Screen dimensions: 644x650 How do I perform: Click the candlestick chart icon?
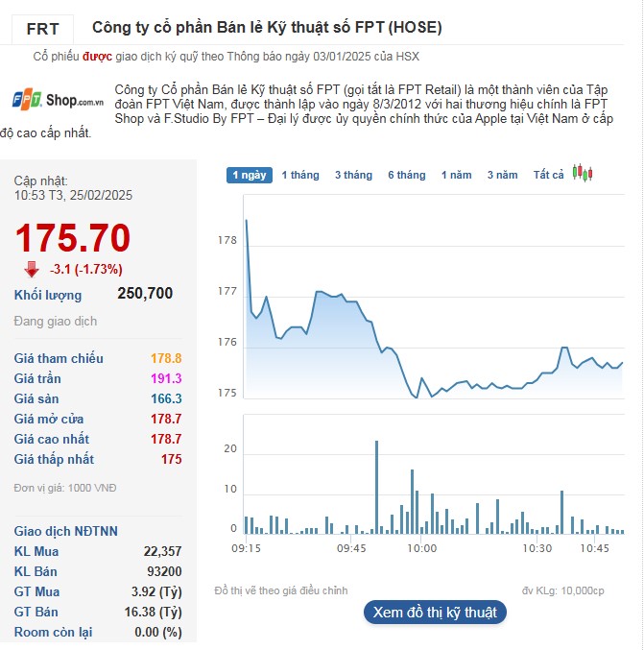pyautogui.click(x=583, y=174)
